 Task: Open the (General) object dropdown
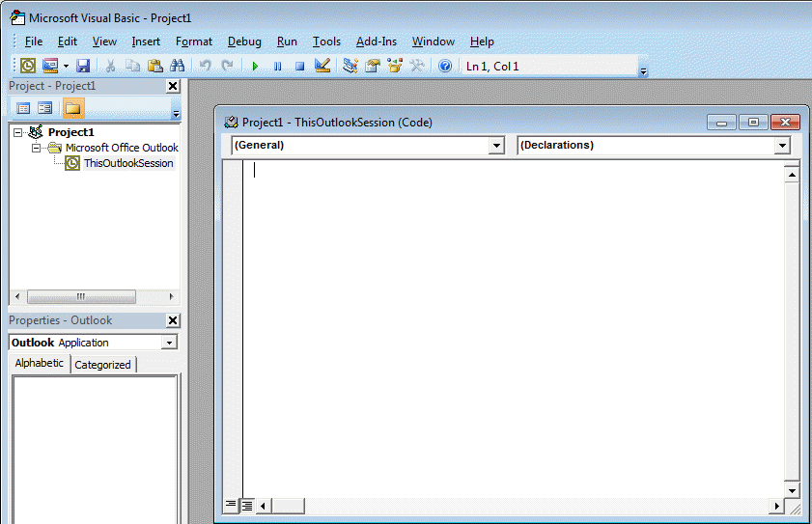click(496, 146)
